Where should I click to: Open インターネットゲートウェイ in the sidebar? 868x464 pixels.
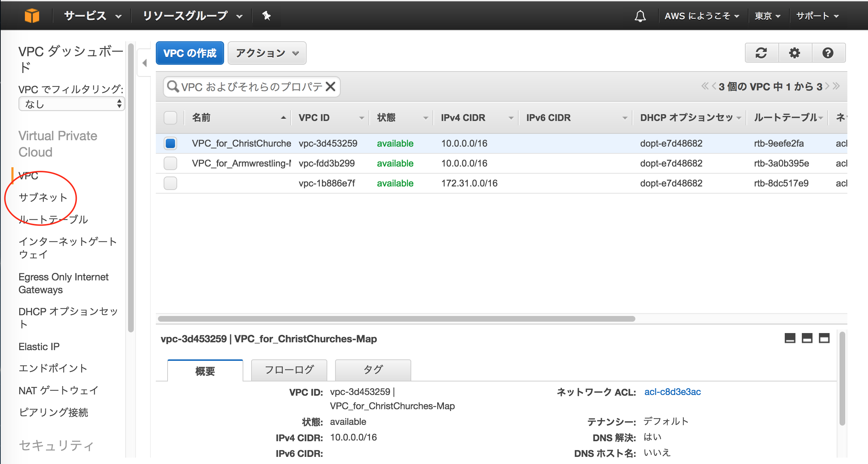(68, 248)
